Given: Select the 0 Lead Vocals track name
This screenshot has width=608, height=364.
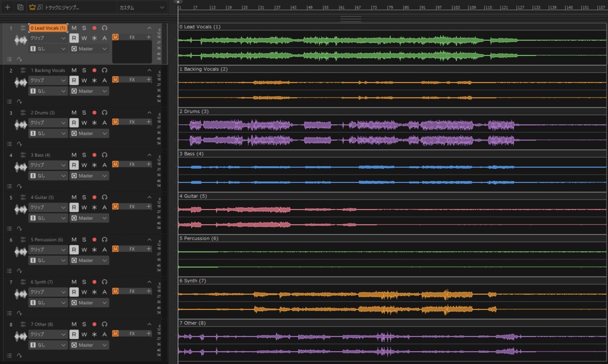Looking at the screenshot, I should click(x=48, y=28).
